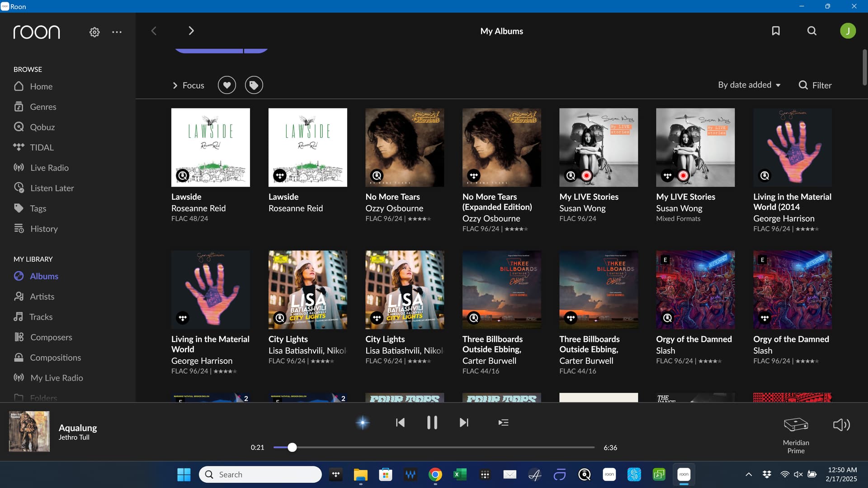Open first Lawside album cover with FLAC 48/24
Screen dimensions: 868x488
click(211, 147)
